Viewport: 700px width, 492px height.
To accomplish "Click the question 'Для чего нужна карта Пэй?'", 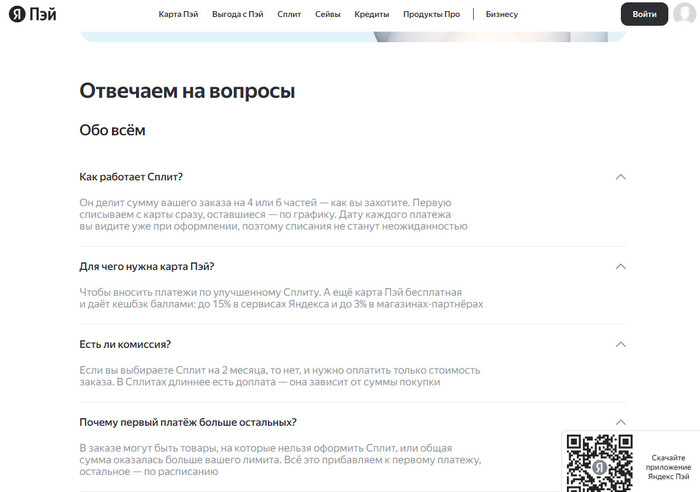I will [x=146, y=267].
